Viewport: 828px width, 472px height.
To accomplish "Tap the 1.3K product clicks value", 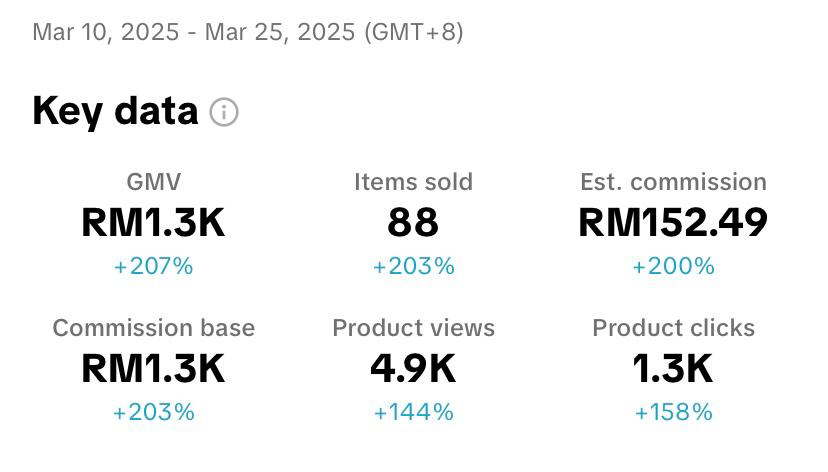I will click(x=673, y=369).
